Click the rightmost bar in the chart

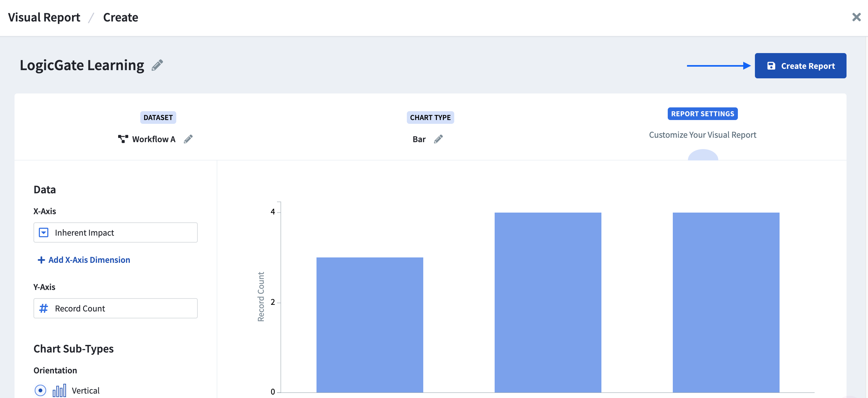coord(726,302)
